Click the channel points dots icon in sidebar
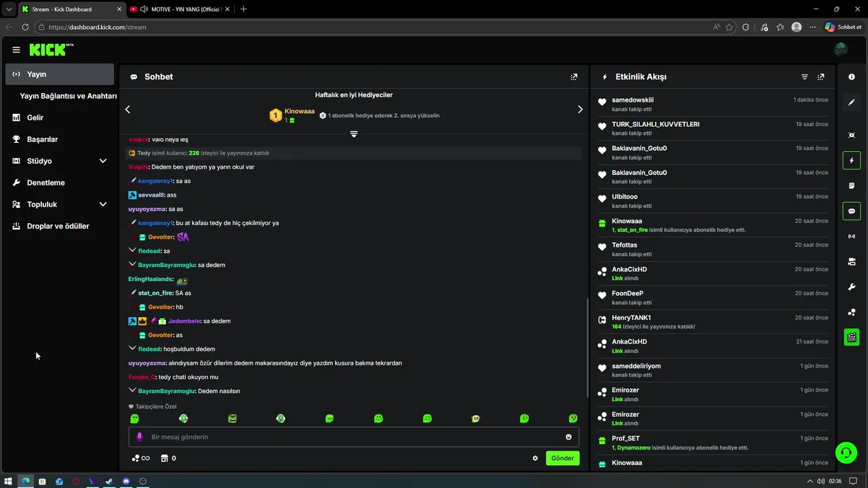Screen dimensions: 868x488 (852, 312)
